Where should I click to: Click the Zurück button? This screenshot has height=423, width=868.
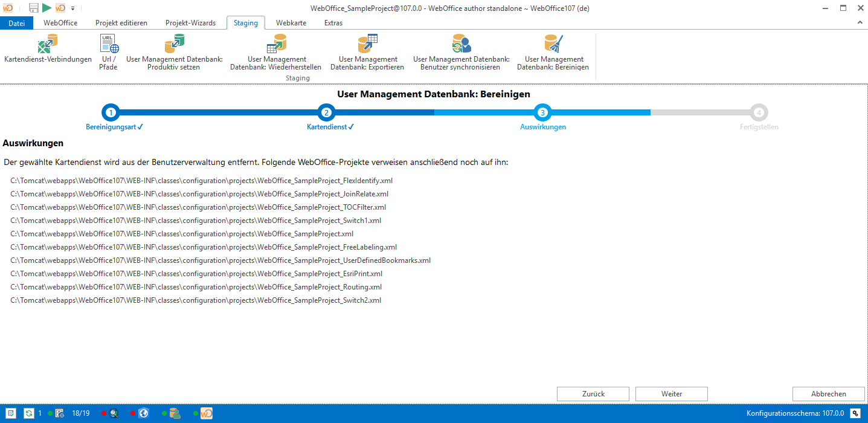tap(593, 393)
